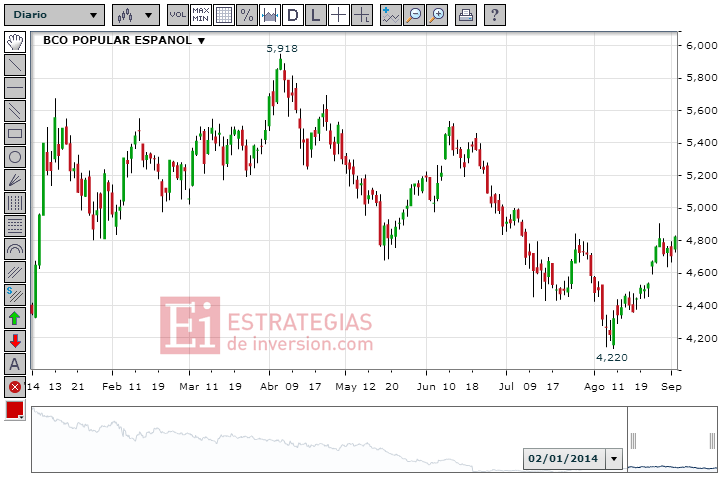Viewport: 721px width, 478px height.
Task: Toggle the VOL volume display
Action: [x=177, y=15]
